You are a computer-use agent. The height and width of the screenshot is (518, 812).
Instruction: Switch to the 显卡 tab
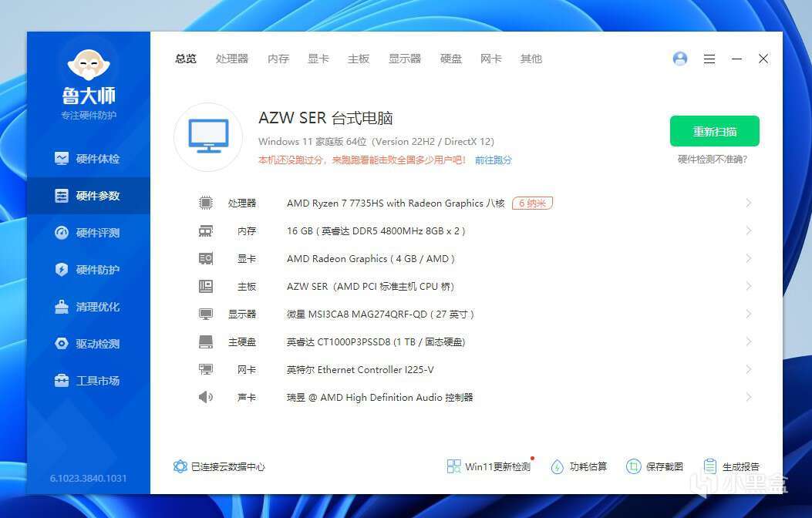coord(318,59)
